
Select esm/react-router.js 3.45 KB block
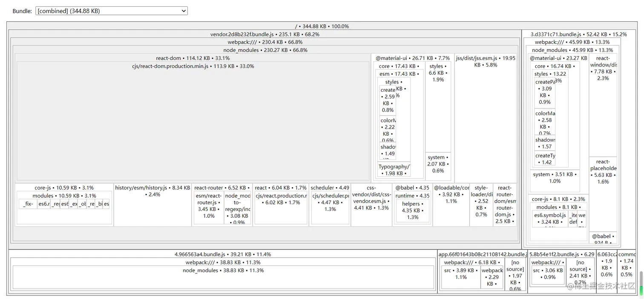(209, 208)
